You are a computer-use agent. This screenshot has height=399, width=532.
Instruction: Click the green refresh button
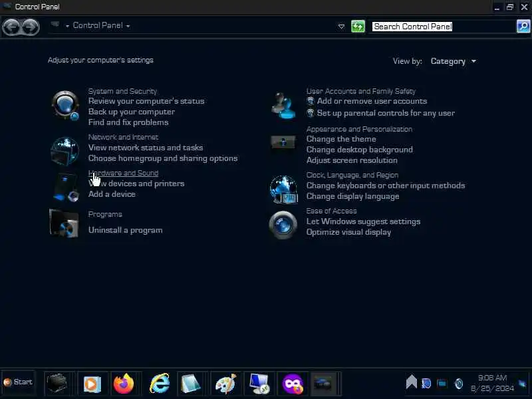[358, 27]
